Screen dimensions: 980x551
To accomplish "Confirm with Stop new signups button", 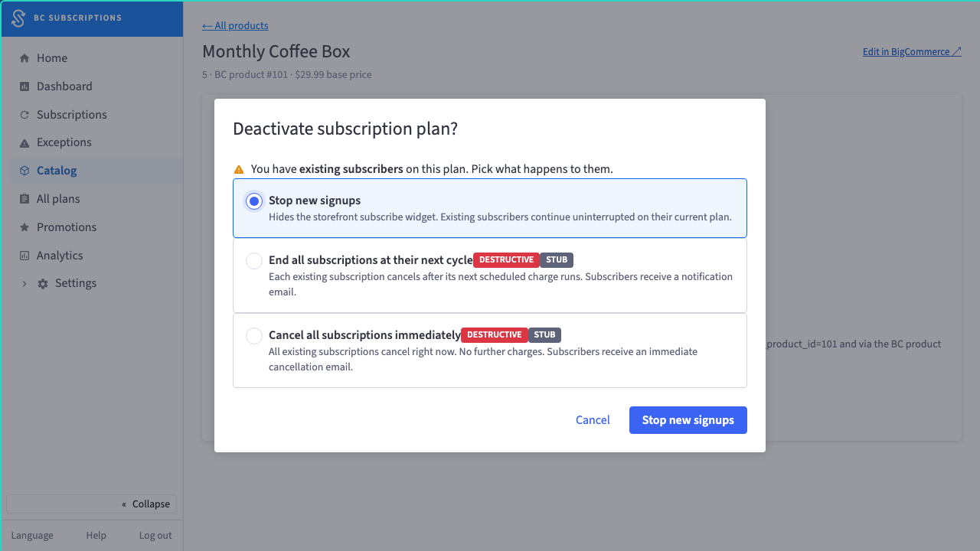I will 688,420.
